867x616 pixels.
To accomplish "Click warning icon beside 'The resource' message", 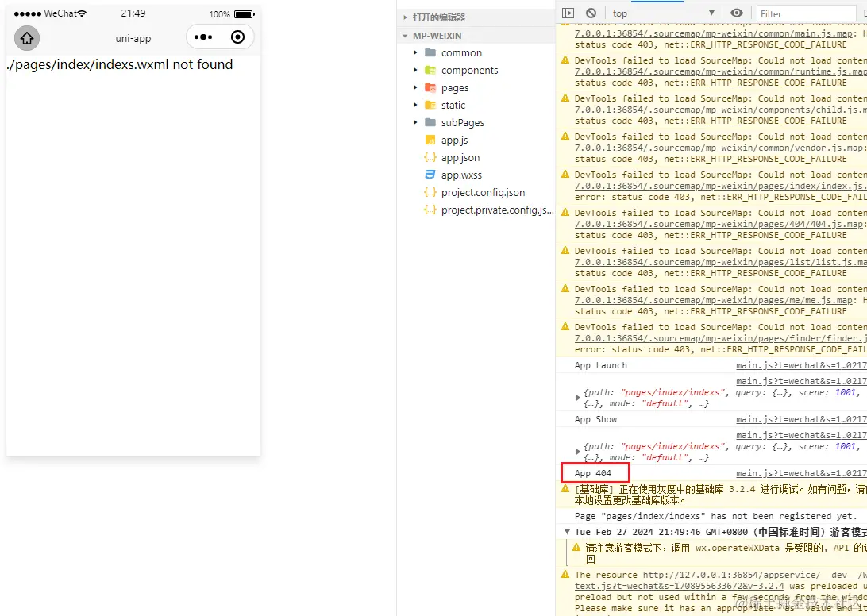I will pyautogui.click(x=565, y=575).
